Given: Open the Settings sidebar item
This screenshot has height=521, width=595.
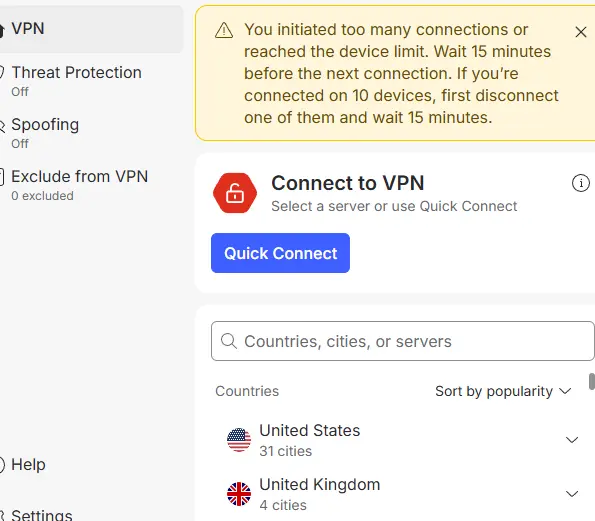Looking at the screenshot, I should (36, 515).
